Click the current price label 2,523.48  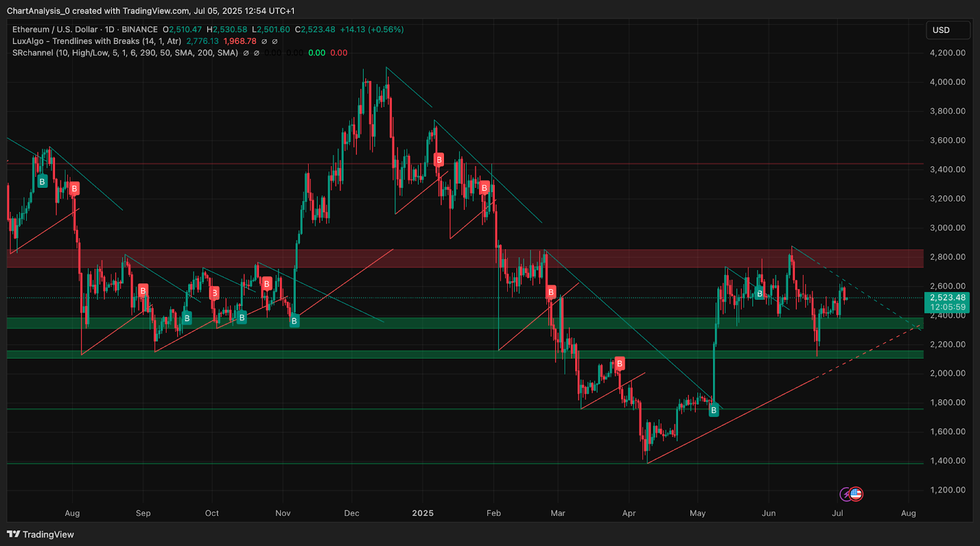click(x=948, y=298)
